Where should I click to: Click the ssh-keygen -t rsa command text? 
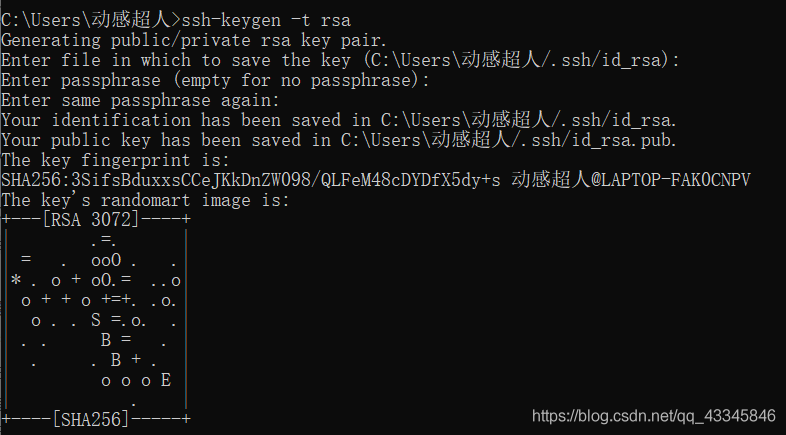pyautogui.click(x=266, y=21)
